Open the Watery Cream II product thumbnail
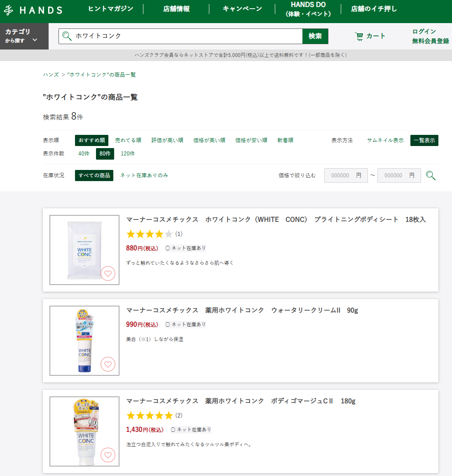 pyautogui.click(x=84, y=341)
